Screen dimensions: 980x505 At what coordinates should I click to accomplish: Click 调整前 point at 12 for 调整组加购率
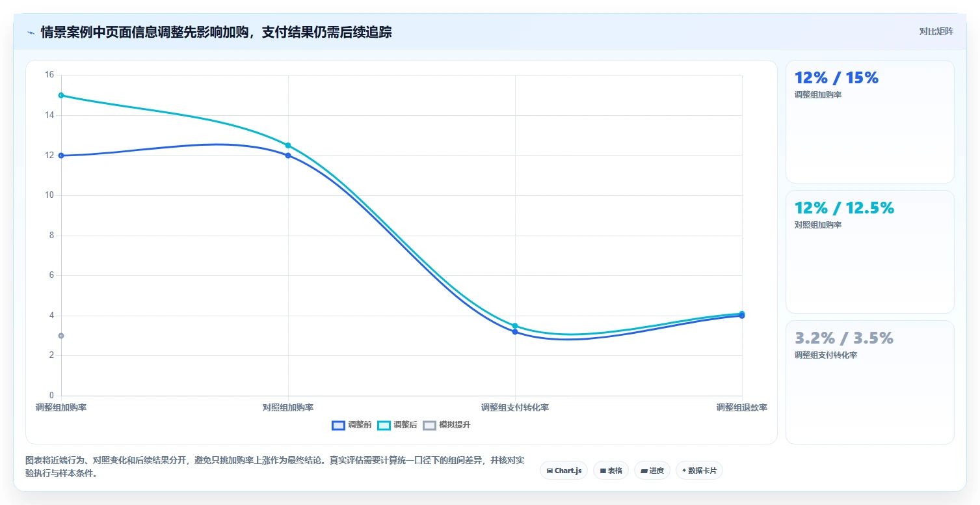pyautogui.click(x=61, y=156)
